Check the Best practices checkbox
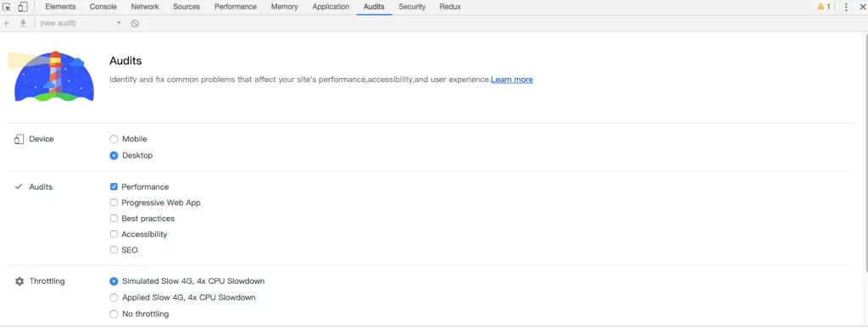Viewport: 868px width, 327px height. pyautogui.click(x=114, y=219)
